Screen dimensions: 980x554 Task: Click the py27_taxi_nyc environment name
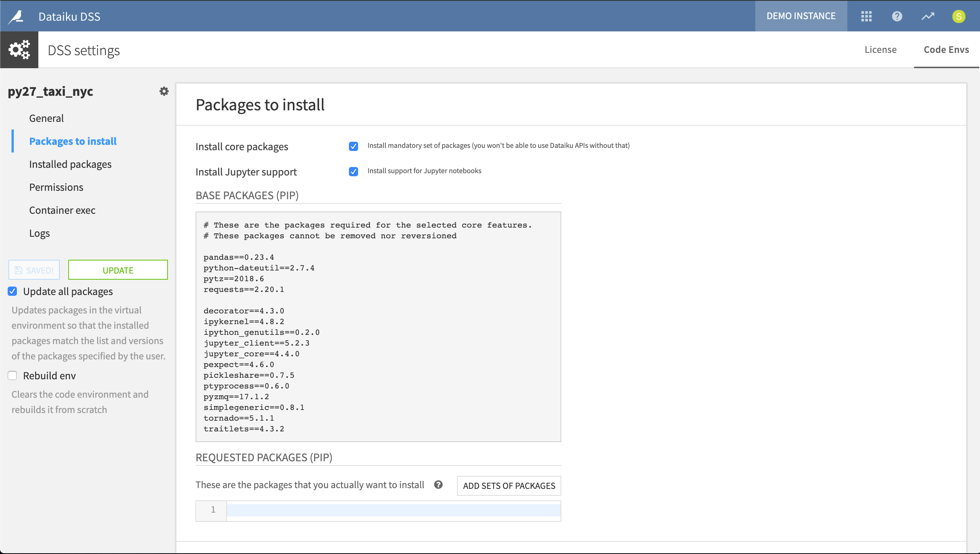[x=50, y=91]
